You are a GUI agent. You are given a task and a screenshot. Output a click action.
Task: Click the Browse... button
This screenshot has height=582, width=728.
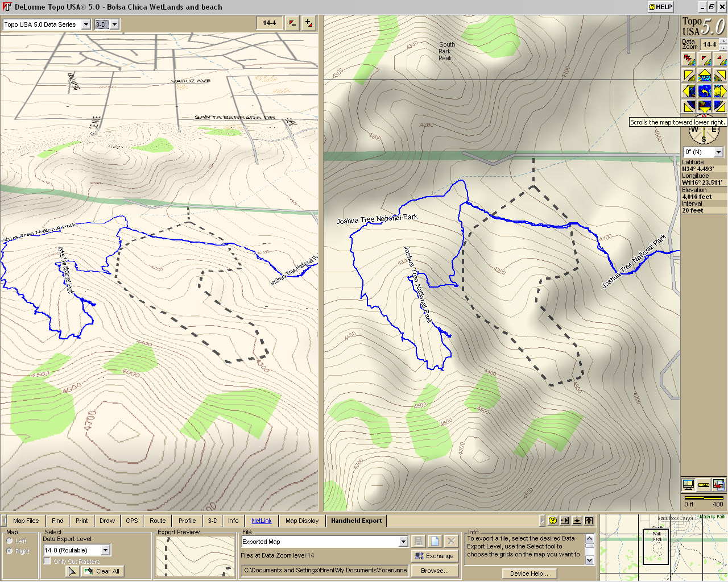point(435,571)
